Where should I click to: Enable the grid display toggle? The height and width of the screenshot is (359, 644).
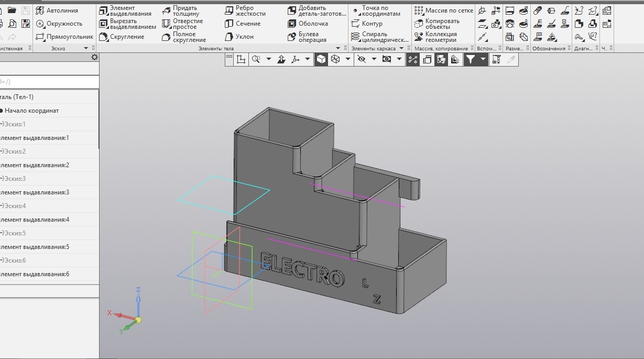(229, 59)
